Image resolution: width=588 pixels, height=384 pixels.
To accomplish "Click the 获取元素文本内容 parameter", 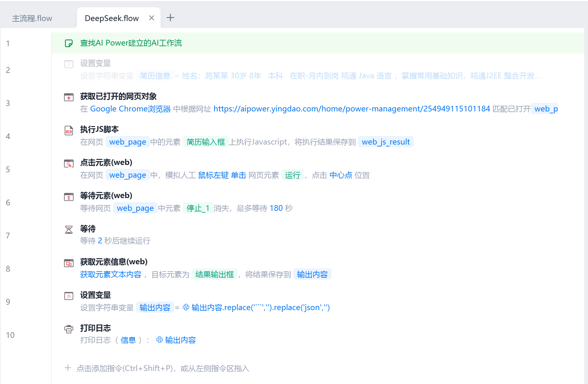I will [111, 274].
